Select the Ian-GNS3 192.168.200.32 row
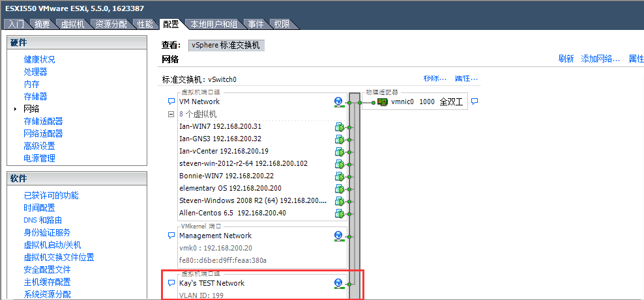This screenshot has height=300, width=644. point(220,139)
